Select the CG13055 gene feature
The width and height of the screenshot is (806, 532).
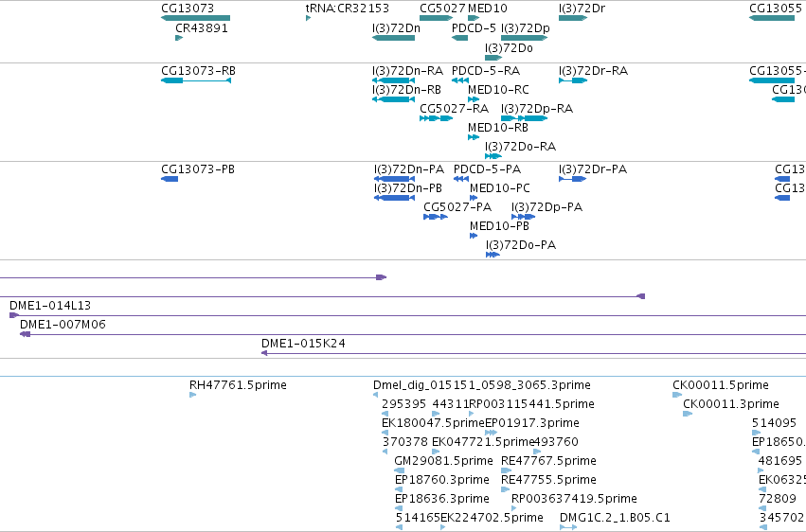(x=772, y=18)
